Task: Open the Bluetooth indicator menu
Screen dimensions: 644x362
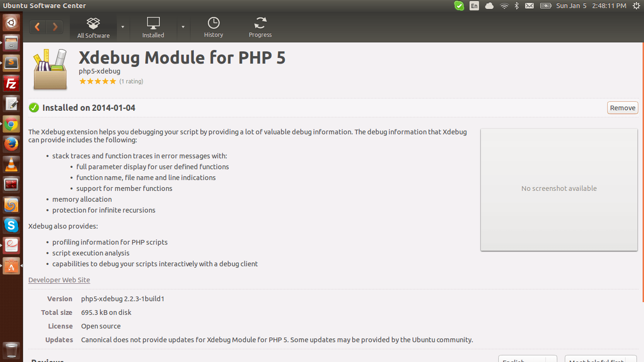Action: point(517,6)
